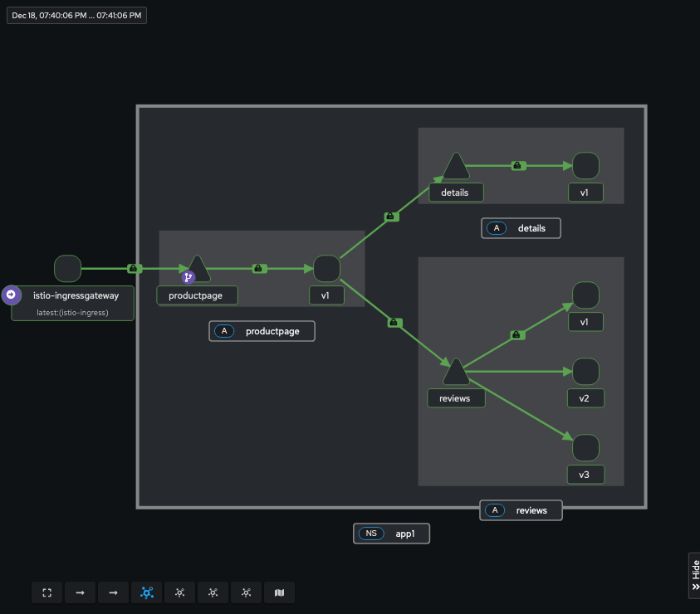Select the highlighted blue graph layout icon

point(146,592)
